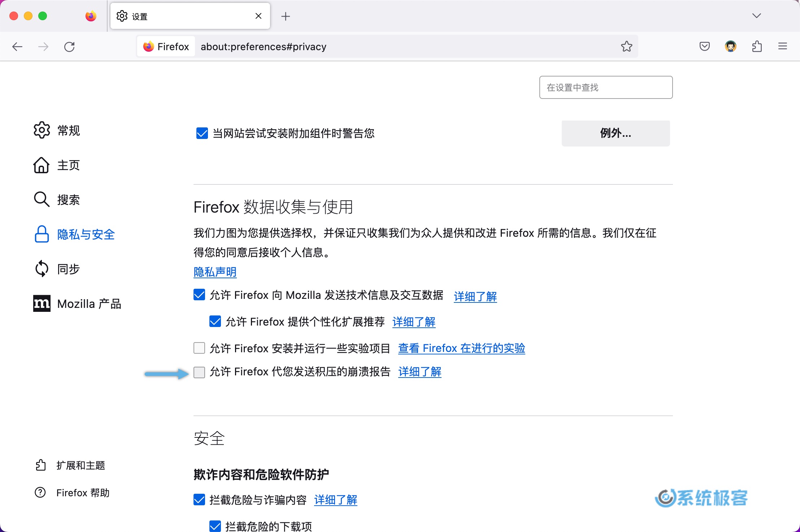Open 详细了解 link for 拦截危险与诈骗内容
The width and height of the screenshot is (800, 532).
coord(336,500)
